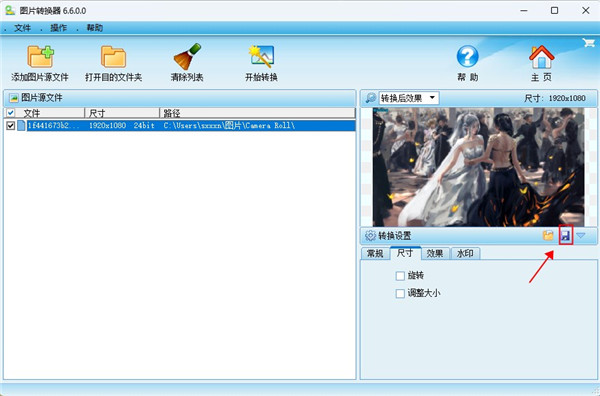Switch to the 效果 tab
The width and height of the screenshot is (600, 396).
[435, 253]
